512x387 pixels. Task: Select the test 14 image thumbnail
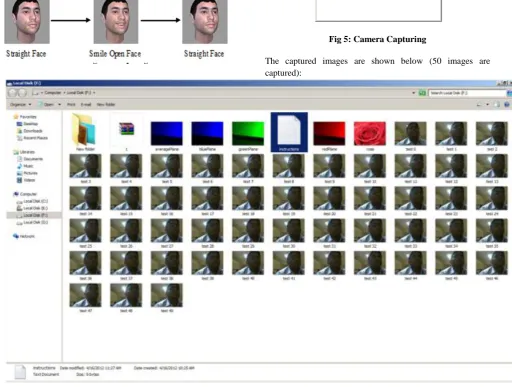(85, 198)
